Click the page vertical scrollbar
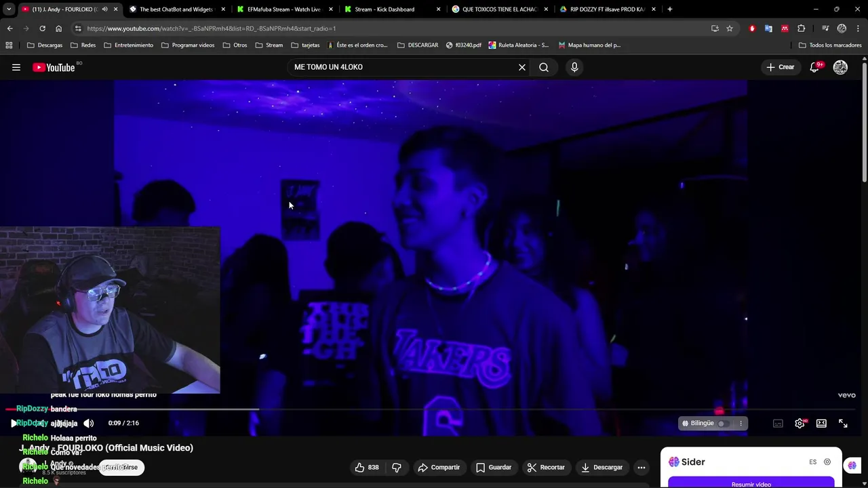The height and width of the screenshot is (488, 868). pyautogui.click(x=865, y=122)
